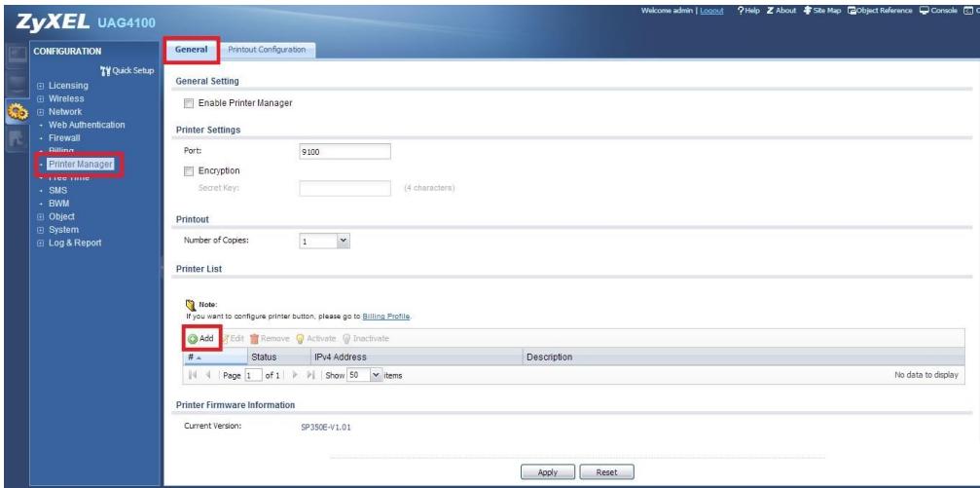Expand the Network tree node
This screenshot has width=980, height=488.
click(x=41, y=112)
